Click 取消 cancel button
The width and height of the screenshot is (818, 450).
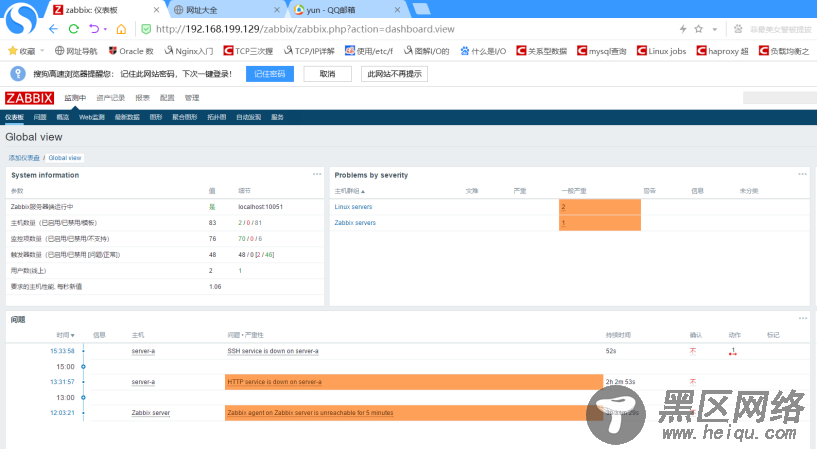[x=327, y=74]
